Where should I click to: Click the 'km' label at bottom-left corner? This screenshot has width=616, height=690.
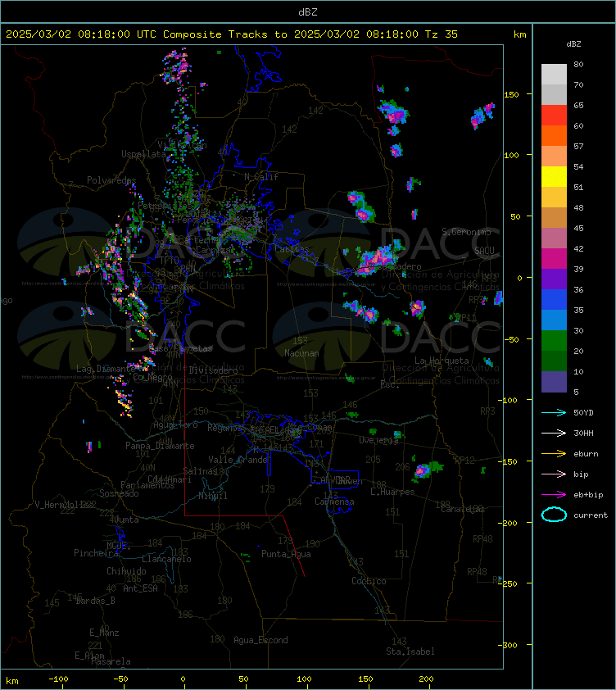tap(12, 681)
